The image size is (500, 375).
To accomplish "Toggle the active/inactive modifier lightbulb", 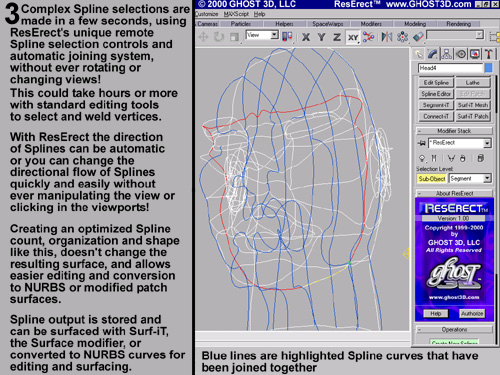I will coord(422,158).
